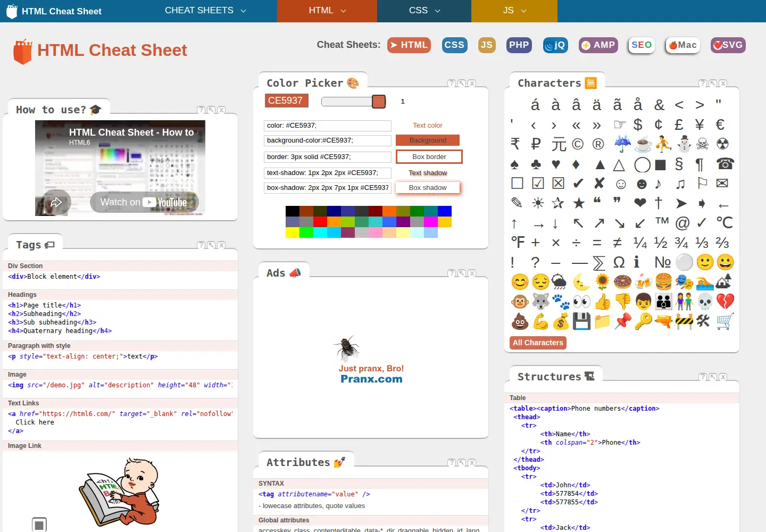Close the Tags panel
The height and width of the screenshot is (532, 766).
(x=221, y=245)
